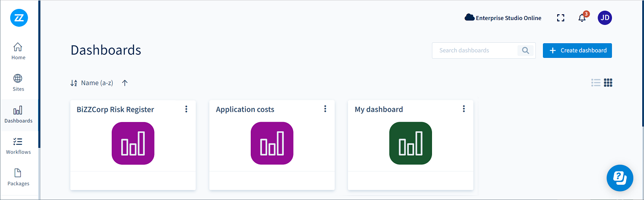This screenshot has width=644, height=200.
Task: Click the search magnifier icon
Action: click(526, 50)
